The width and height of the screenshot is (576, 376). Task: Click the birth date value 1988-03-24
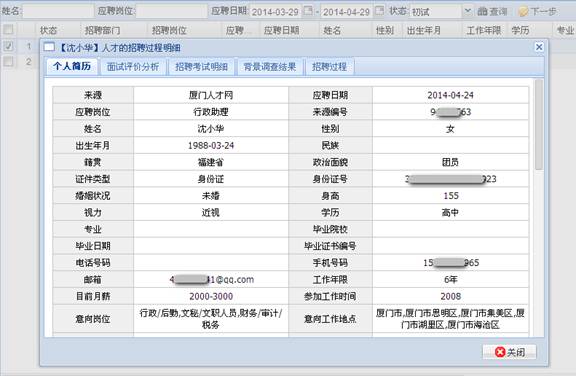click(211, 146)
